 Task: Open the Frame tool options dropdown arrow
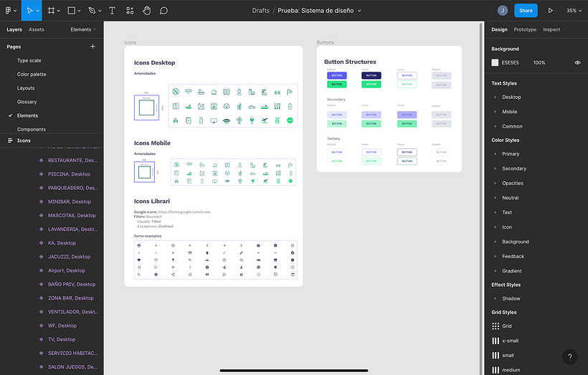pyautogui.click(x=59, y=11)
